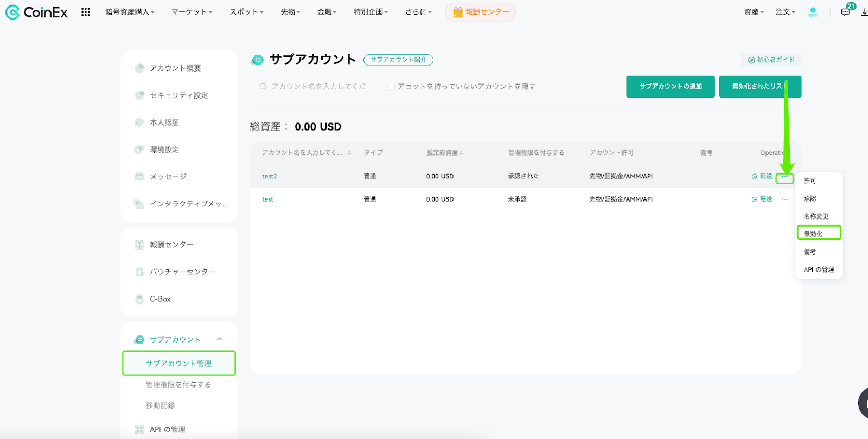Image resolution: width=868 pixels, height=439 pixels.
Task: Open the messages icon with badge 21
Action: pos(846,12)
